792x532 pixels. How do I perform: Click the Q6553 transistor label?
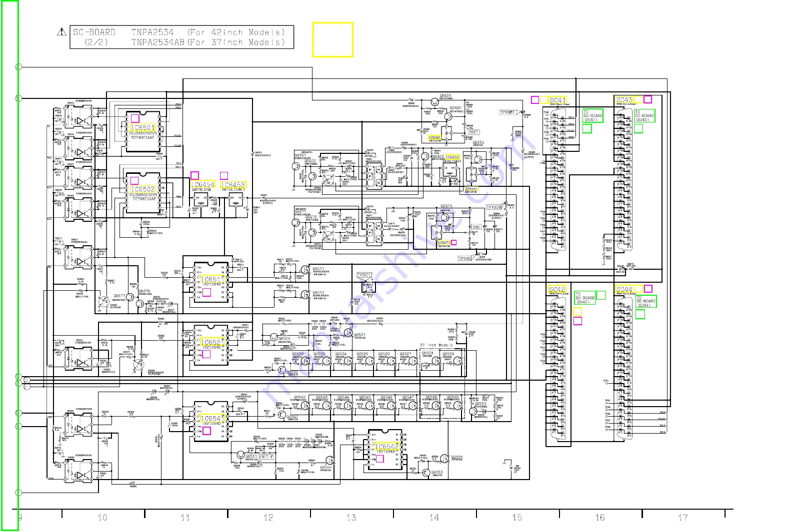coord(437,472)
